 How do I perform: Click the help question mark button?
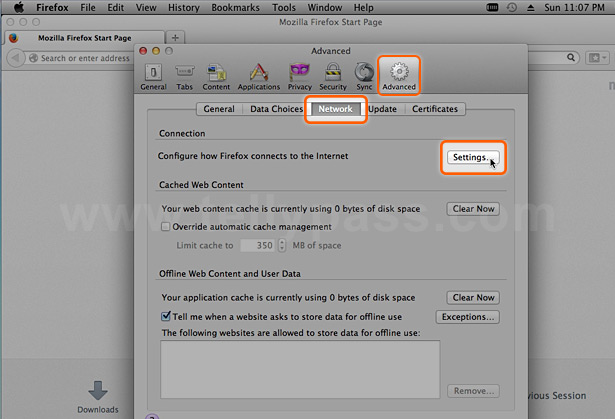[x=152, y=416]
